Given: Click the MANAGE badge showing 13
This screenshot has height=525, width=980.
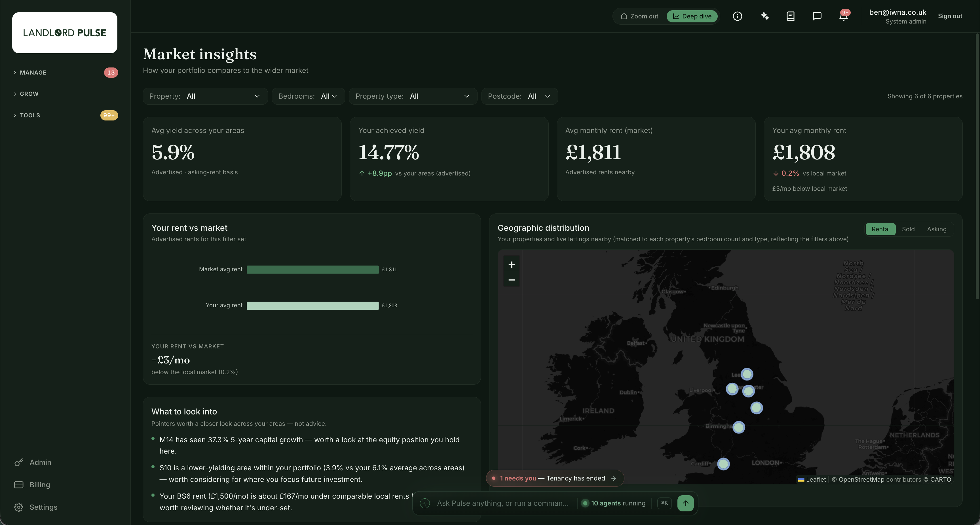Looking at the screenshot, I should [x=111, y=72].
